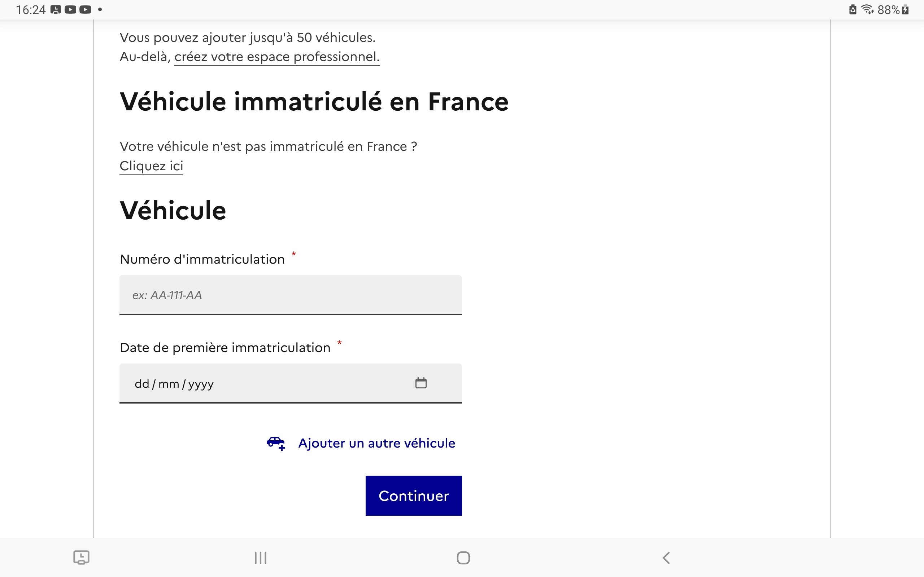924x577 pixels.
Task: Select the 'dd' day segment of date
Action: (x=141, y=383)
